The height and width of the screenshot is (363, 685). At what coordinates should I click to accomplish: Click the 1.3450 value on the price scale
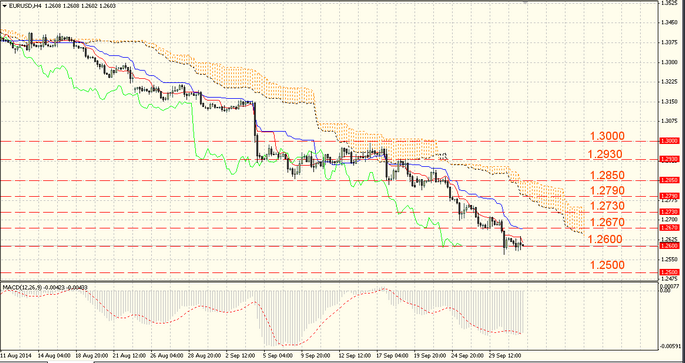coord(669,23)
